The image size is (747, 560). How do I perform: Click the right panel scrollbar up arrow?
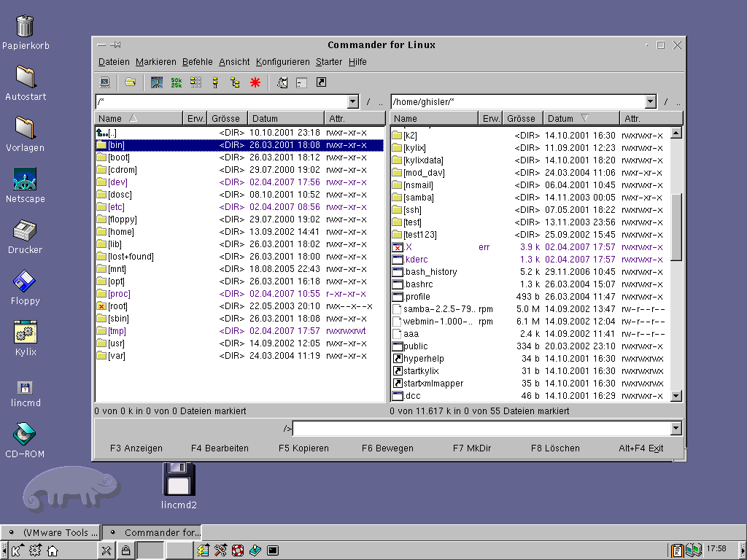tap(676, 133)
